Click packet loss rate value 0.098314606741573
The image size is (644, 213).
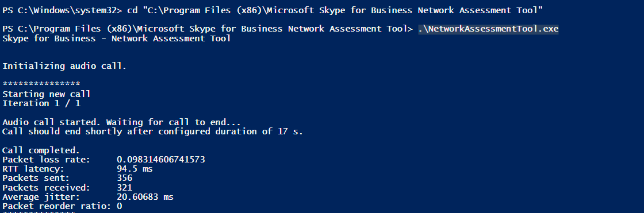pyautogui.click(x=161, y=160)
